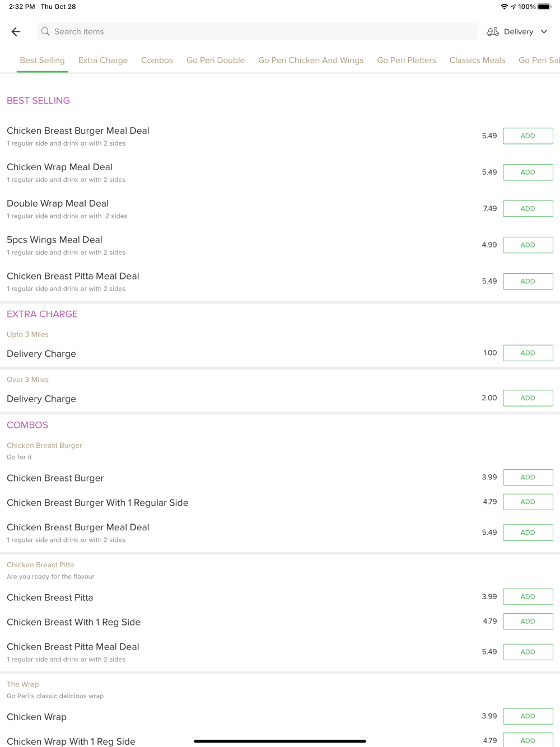Open the Classics Meals tab
This screenshot has height=747, width=560.
tap(477, 60)
